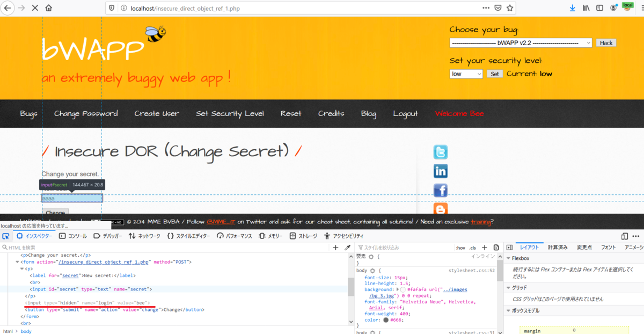Click the Hack button
The height and width of the screenshot is (334, 644).
[606, 43]
